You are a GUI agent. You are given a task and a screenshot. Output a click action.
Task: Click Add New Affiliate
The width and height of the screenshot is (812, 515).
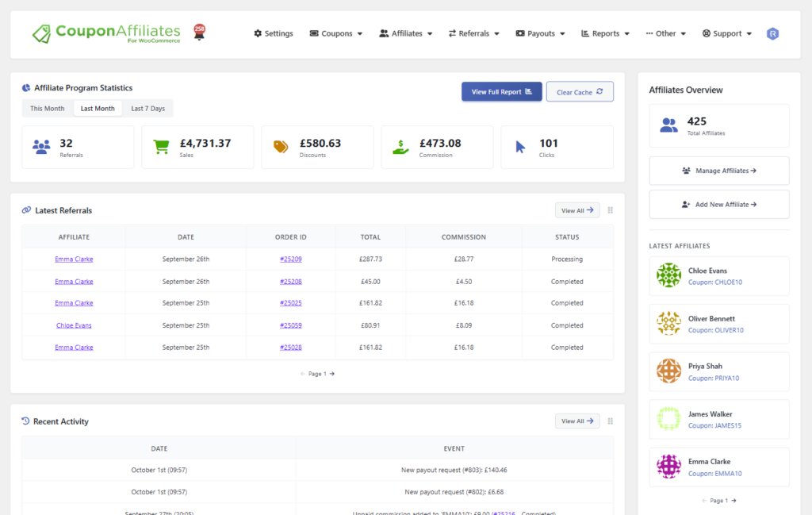[719, 204]
